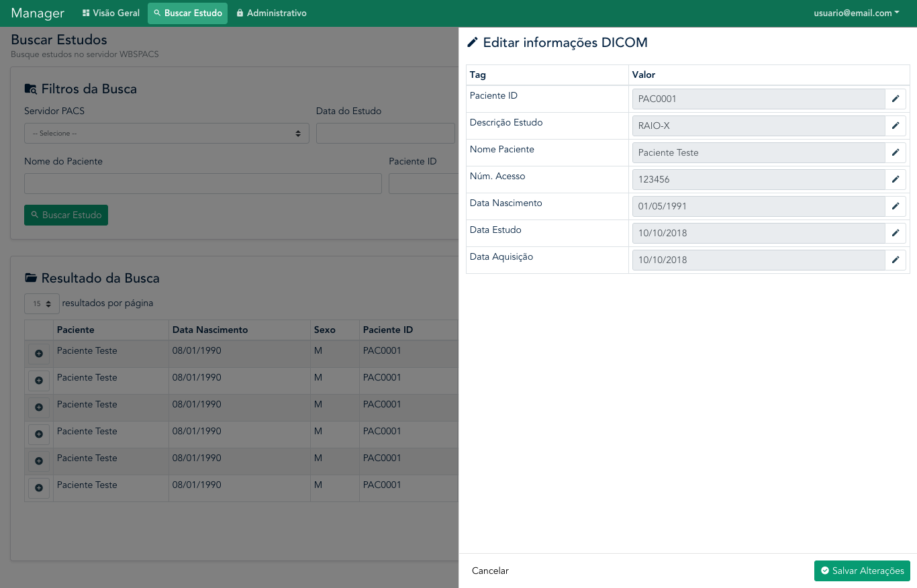Click Cancelar in the edit panel
This screenshot has width=917, height=588.
point(490,571)
